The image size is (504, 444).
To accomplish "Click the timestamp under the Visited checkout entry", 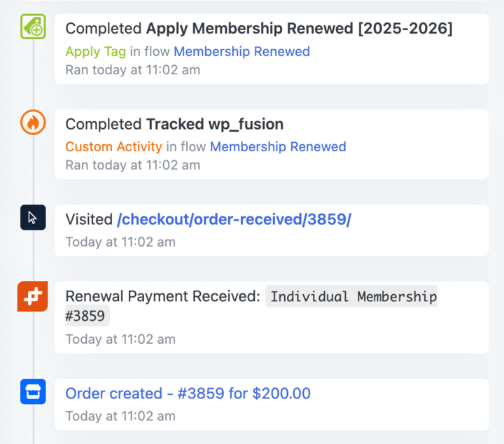I will click(120, 242).
